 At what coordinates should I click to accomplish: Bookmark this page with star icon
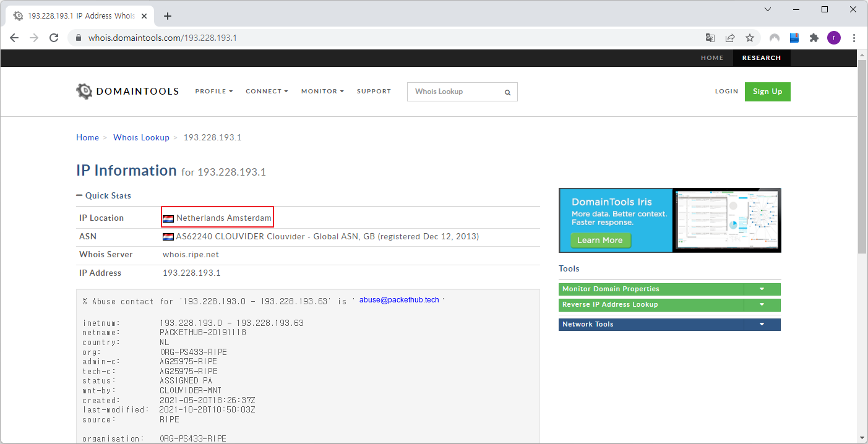tap(750, 38)
